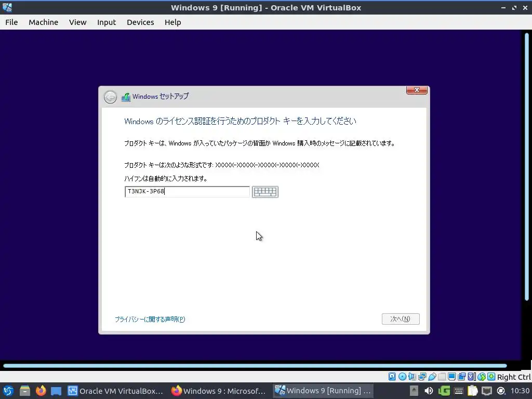Launch the file manager from the taskbar
Image resolution: width=532 pixels, height=399 pixels.
24,391
